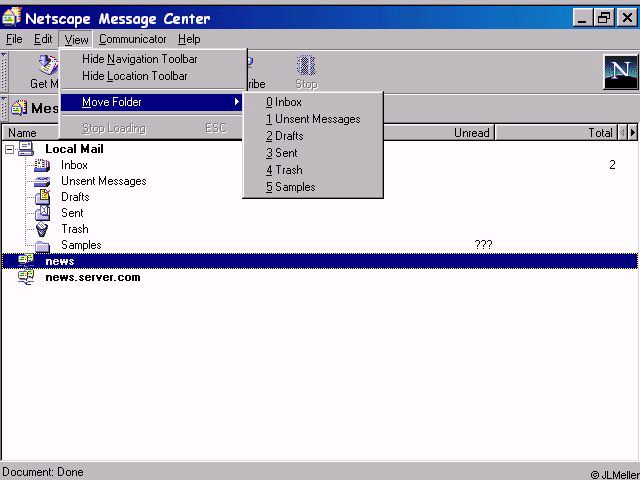Click the right column scroll arrow in header

(633, 132)
